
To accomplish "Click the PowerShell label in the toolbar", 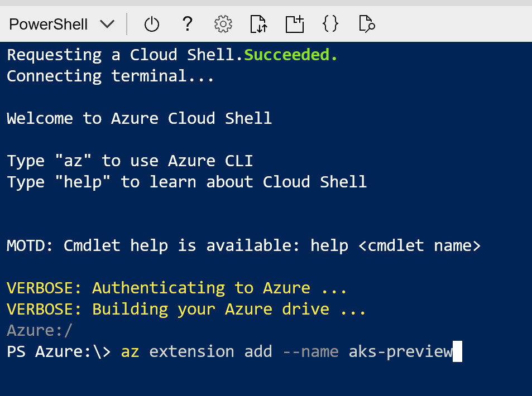I will pos(47,23).
